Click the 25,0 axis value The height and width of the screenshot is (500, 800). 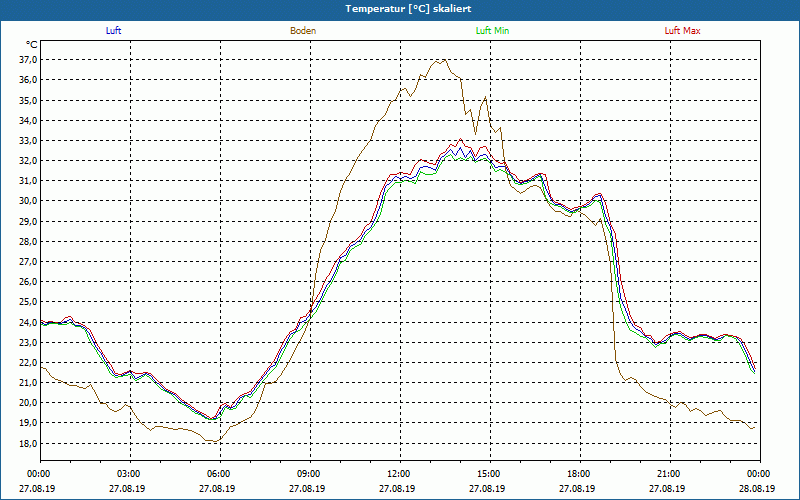point(28,302)
